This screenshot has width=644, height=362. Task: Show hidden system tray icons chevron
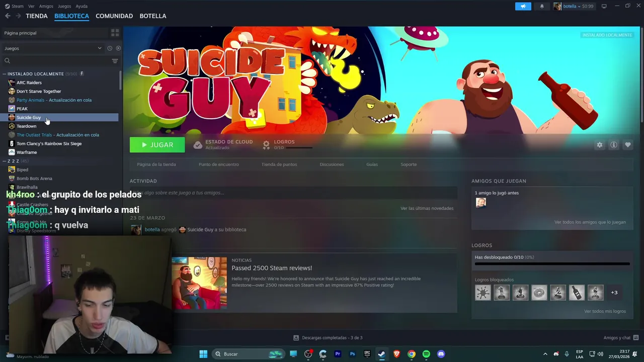[545, 354]
